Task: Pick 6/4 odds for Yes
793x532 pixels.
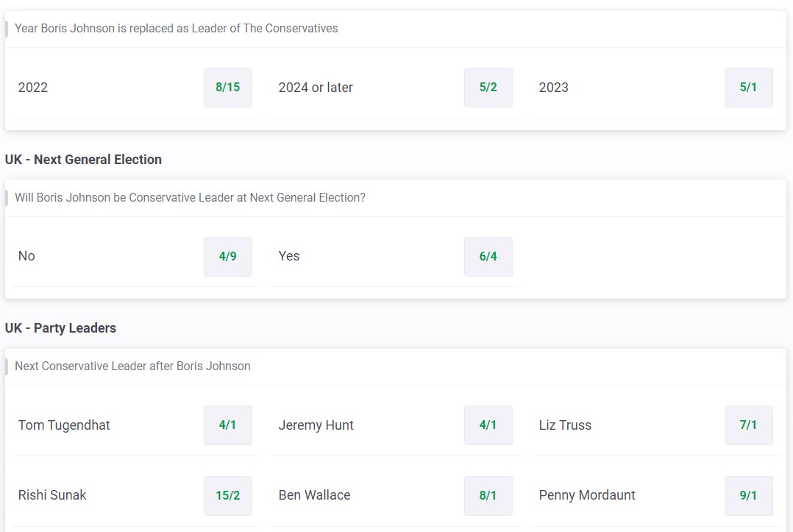Action: (x=488, y=256)
